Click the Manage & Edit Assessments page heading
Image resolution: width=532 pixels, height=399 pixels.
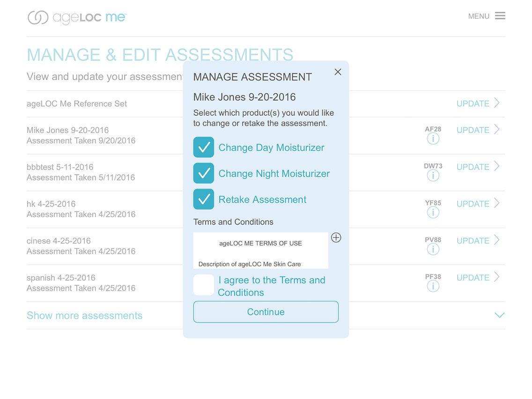160,55
